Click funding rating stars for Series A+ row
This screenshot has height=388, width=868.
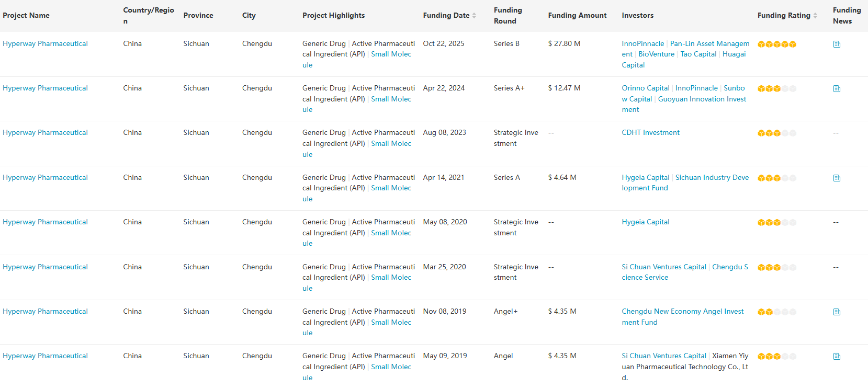(776, 89)
